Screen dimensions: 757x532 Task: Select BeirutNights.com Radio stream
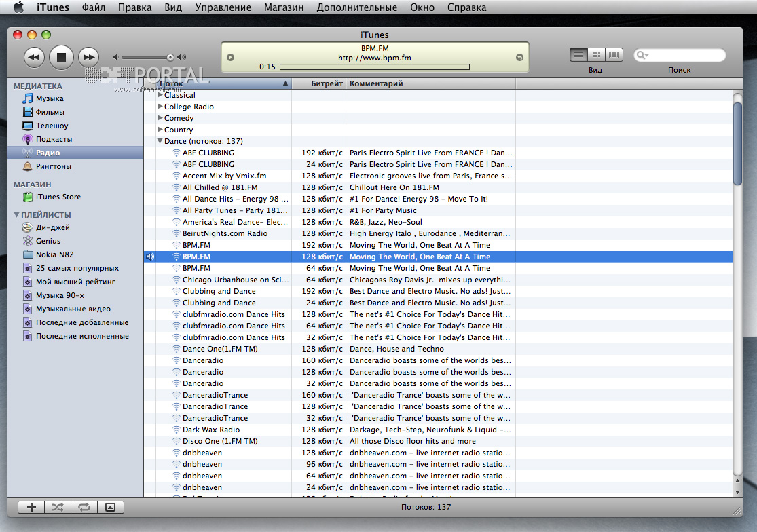point(438,233)
